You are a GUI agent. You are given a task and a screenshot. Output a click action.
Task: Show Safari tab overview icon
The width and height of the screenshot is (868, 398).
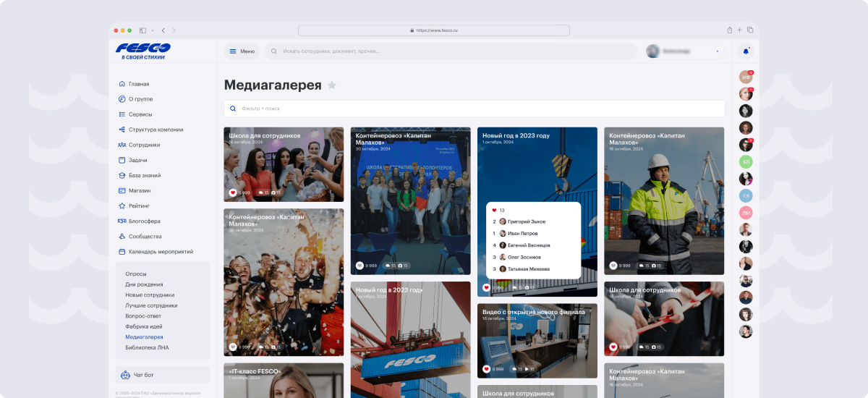750,30
